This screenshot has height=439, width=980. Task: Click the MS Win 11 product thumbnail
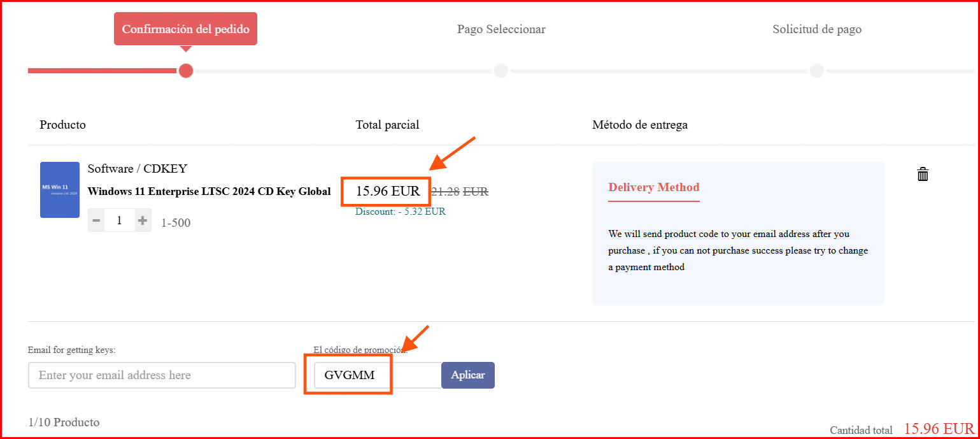tap(60, 190)
